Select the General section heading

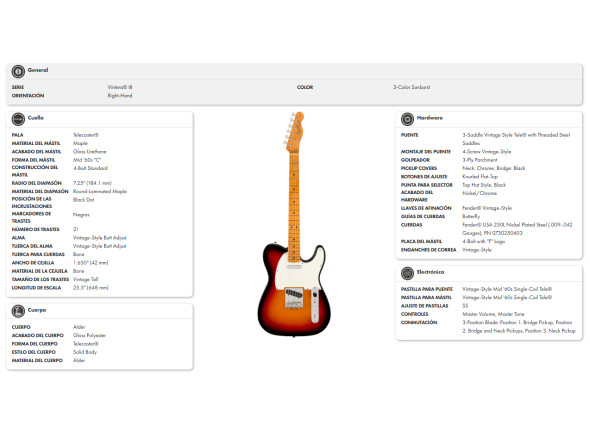pyautogui.click(x=38, y=70)
